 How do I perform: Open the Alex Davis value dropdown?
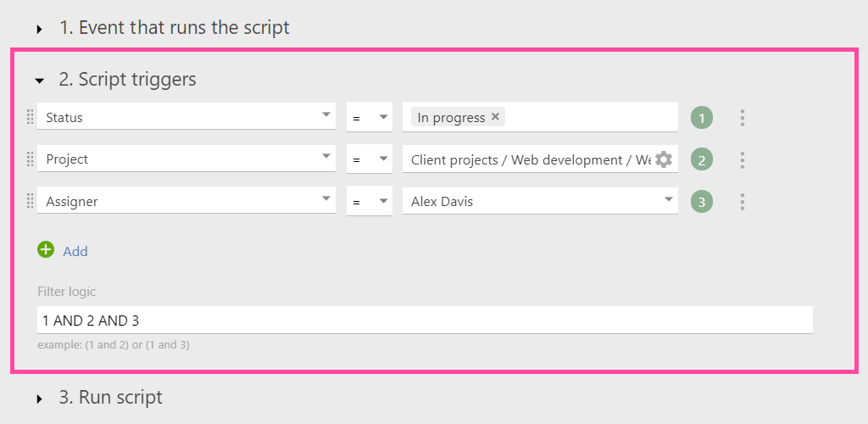tap(540, 200)
